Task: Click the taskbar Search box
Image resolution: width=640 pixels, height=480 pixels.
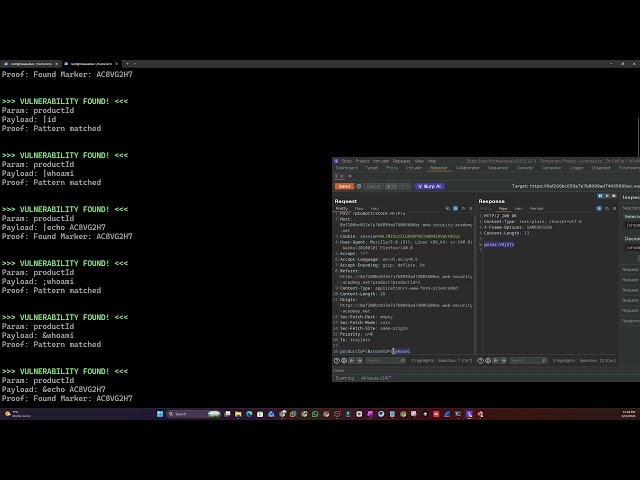Action: [x=193, y=414]
